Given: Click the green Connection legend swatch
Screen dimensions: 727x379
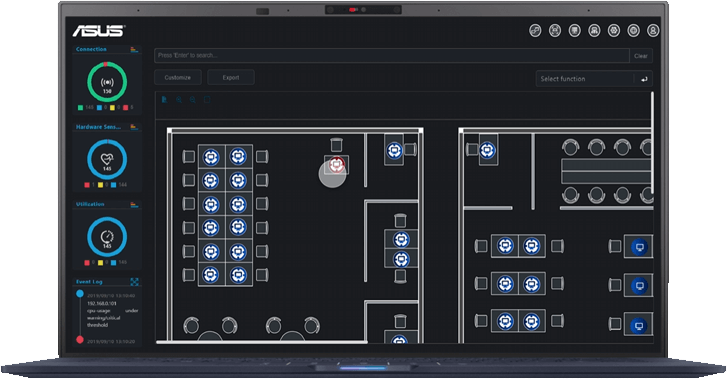Looking at the screenshot, I should (80, 108).
